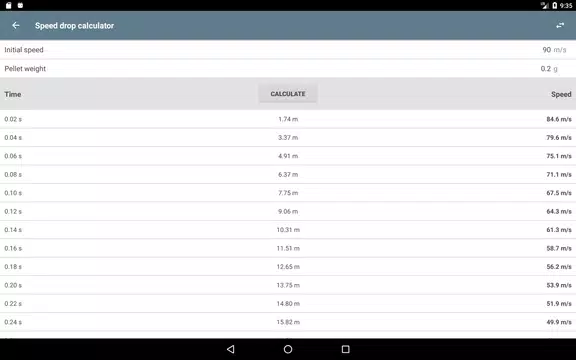Select the 0.20 s time cell
Image resolution: width=576 pixels, height=360 pixels.
(13, 285)
